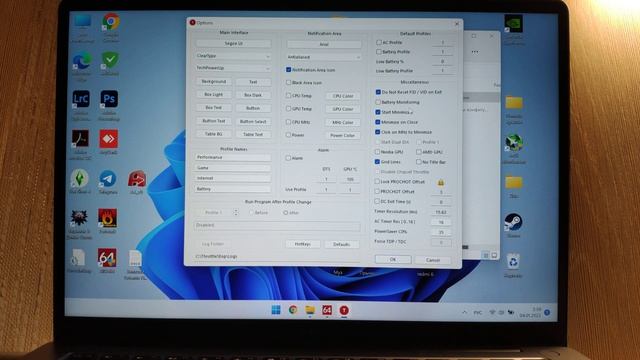
Task: Click the clock and date in the taskbar
Action: coord(530,313)
